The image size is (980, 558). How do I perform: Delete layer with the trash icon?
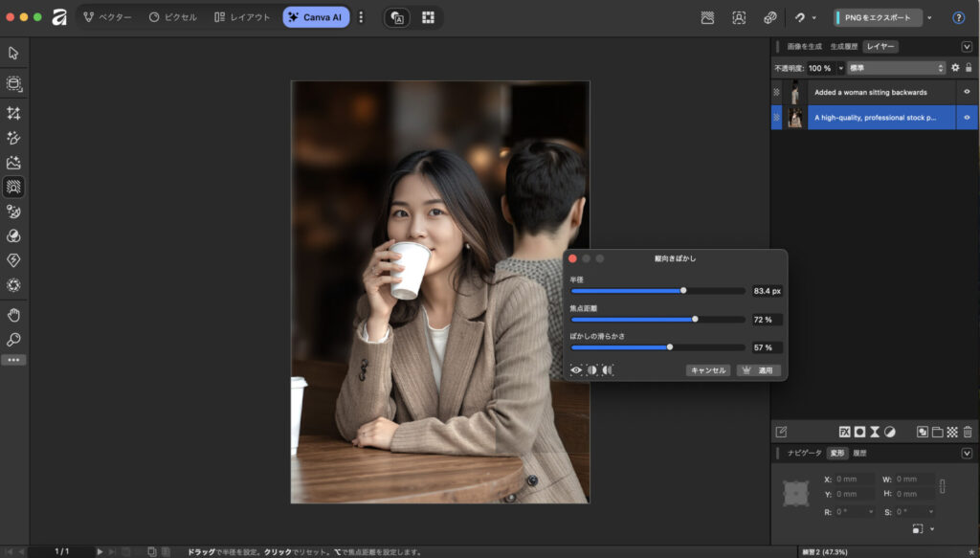968,432
